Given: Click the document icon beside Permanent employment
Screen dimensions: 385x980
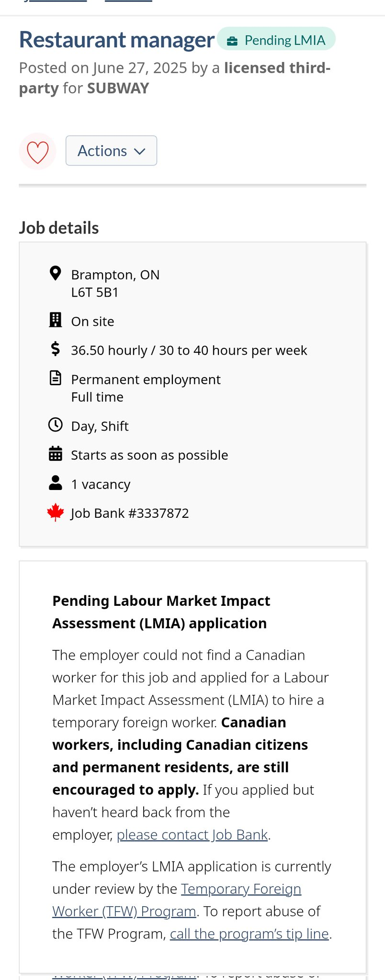Looking at the screenshot, I should tap(56, 378).
